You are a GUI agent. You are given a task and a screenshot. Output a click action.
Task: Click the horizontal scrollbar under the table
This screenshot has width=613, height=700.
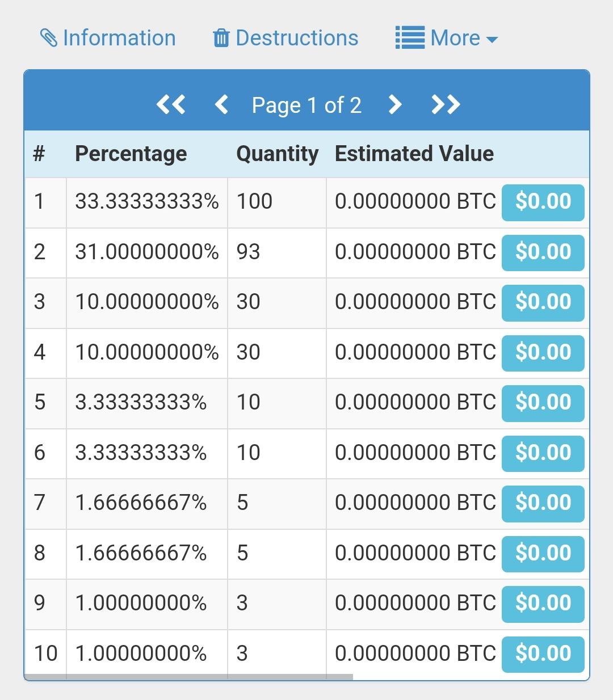(x=188, y=677)
